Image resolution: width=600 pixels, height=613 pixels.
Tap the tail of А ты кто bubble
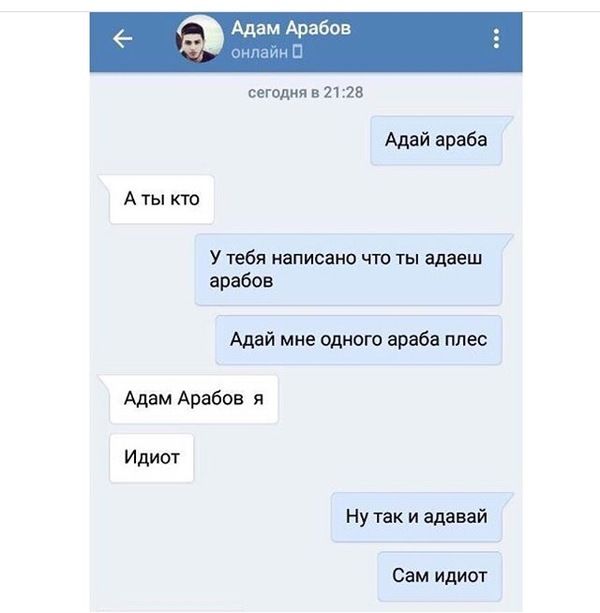pyautogui.click(x=104, y=181)
